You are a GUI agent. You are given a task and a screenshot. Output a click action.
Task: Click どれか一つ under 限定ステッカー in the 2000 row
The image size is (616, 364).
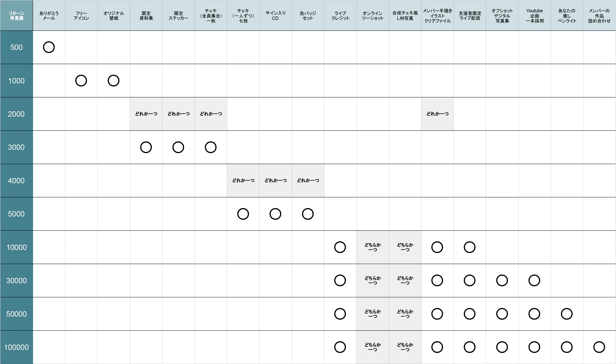coord(179,114)
